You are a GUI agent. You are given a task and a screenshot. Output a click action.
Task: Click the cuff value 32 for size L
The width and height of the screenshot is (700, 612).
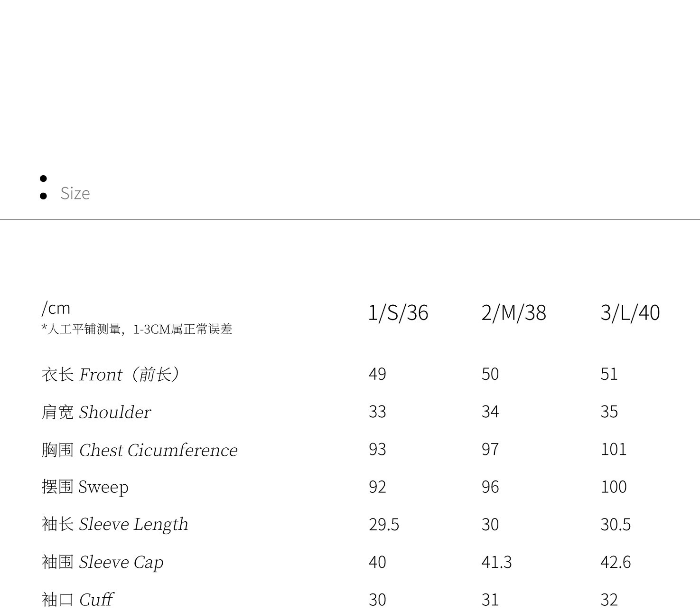pyautogui.click(x=609, y=600)
